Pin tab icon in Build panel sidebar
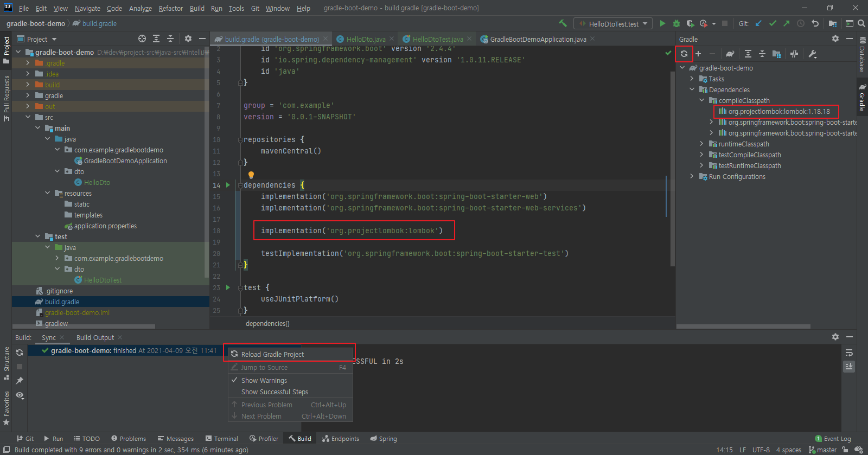868x455 pixels. (x=20, y=381)
